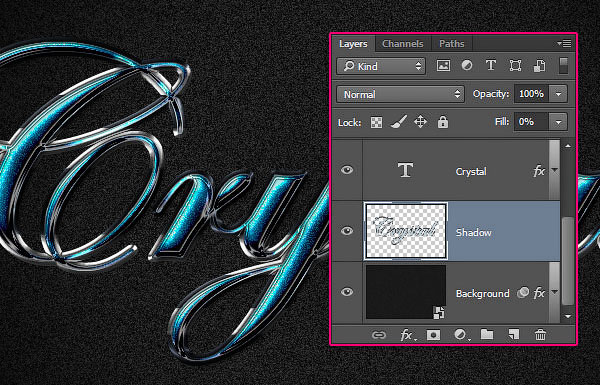Create new fill or adjustment layer
Image resolution: width=600 pixels, height=385 pixels.
(x=461, y=335)
